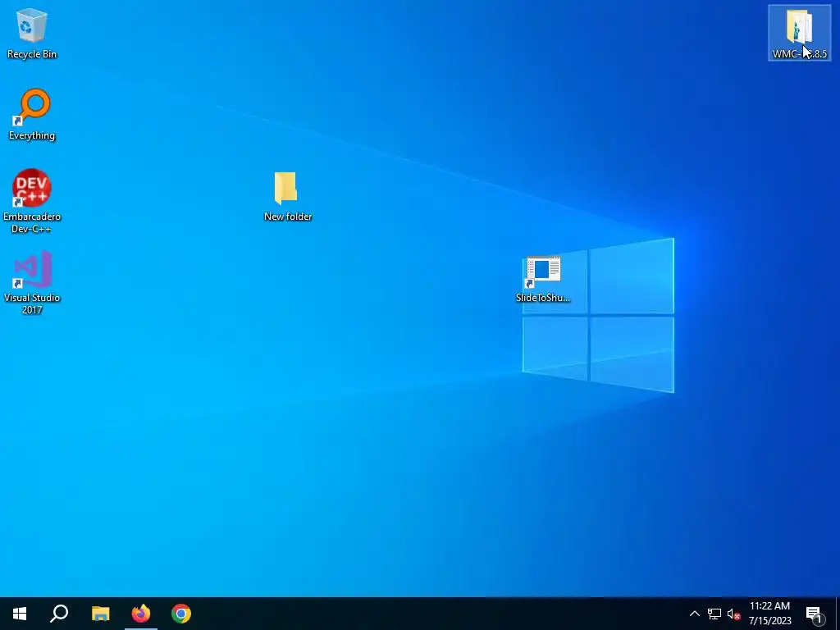Open the taskbar Search magnifier

59,614
